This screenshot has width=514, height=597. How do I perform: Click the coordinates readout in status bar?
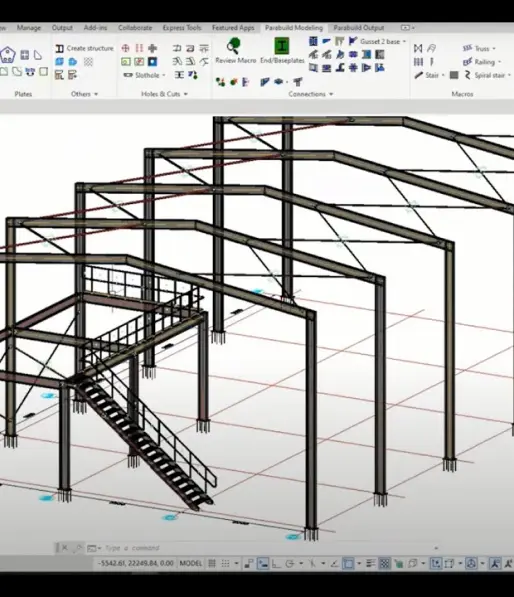pos(136,563)
